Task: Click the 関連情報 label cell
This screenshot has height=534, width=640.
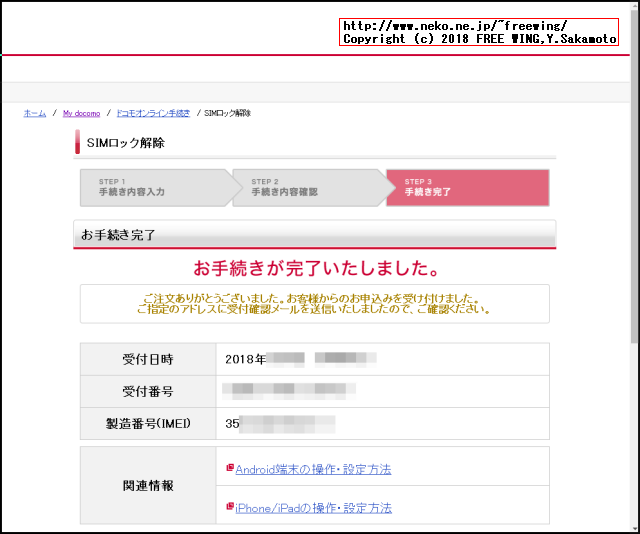Action: coord(148,485)
